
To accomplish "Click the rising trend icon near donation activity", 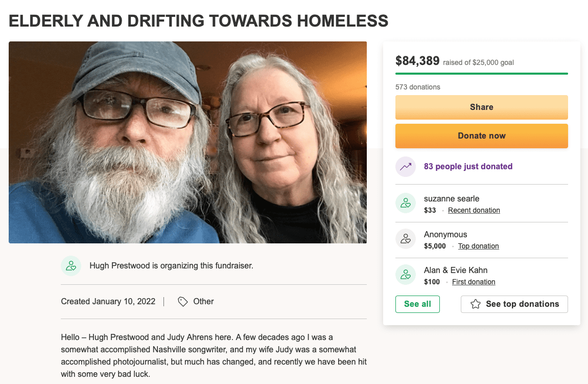I will 405,166.
